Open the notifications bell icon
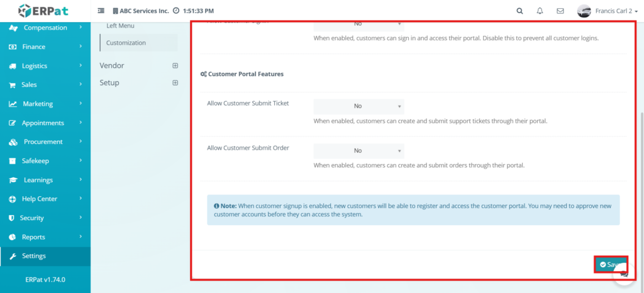This screenshot has height=293, width=644. click(540, 11)
